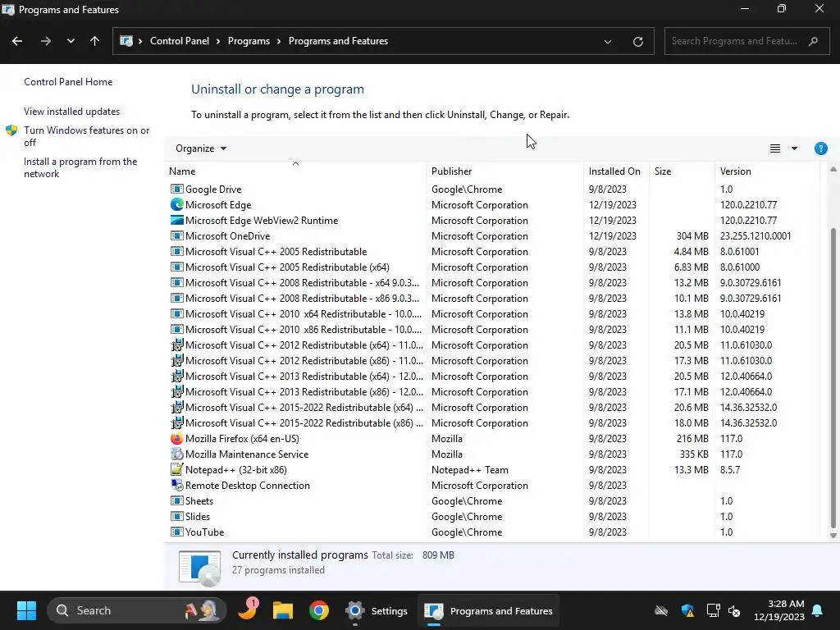Select Microsoft Visual C++ 2005 Redistributable (x64) row
840x630 pixels.
coord(491,267)
